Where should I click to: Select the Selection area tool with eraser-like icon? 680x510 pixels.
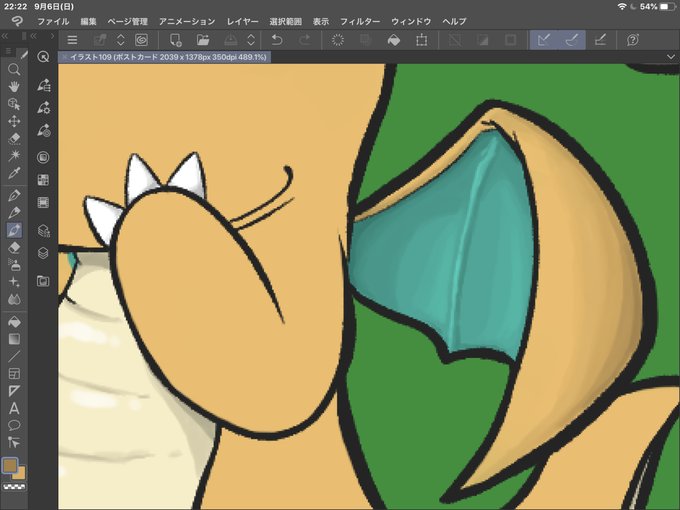coord(14,138)
